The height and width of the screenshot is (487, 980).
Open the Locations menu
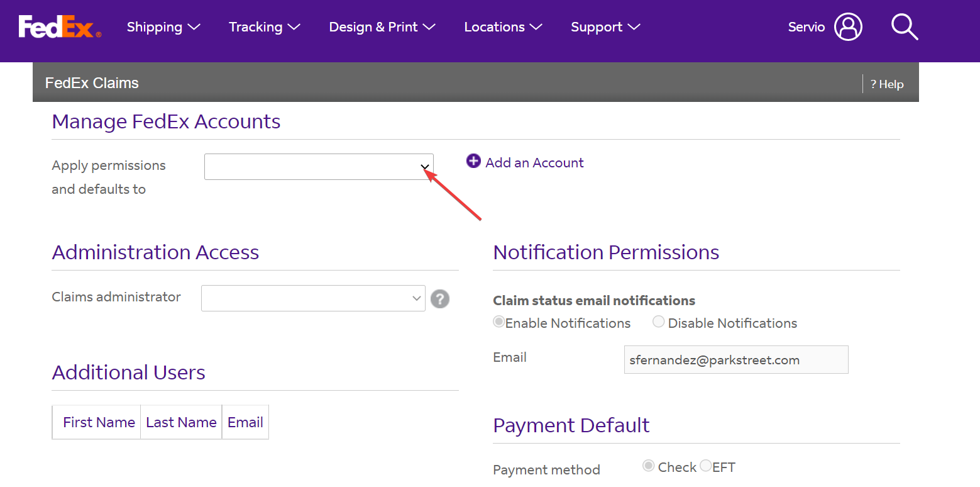pyautogui.click(x=503, y=27)
